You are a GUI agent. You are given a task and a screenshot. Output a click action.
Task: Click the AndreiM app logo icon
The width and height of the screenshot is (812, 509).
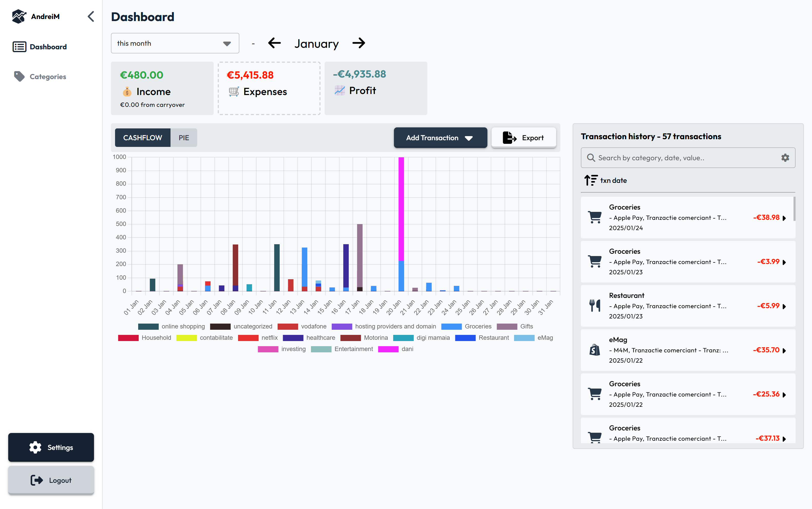click(19, 16)
